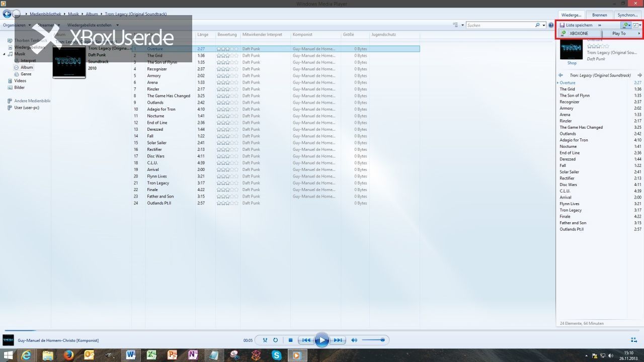Click the Play To device icon in the list toolbar
The width and height of the screenshot is (644, 362).
625,25
